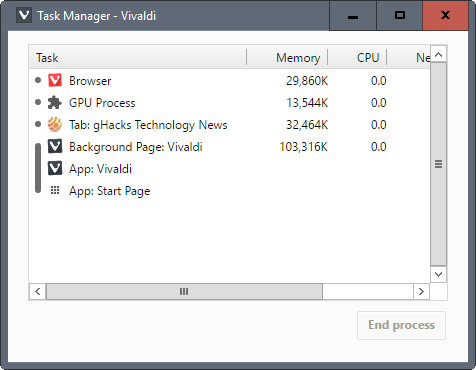Close the Task Manager window
Screen dimensions: 476x370
point(445,15)
